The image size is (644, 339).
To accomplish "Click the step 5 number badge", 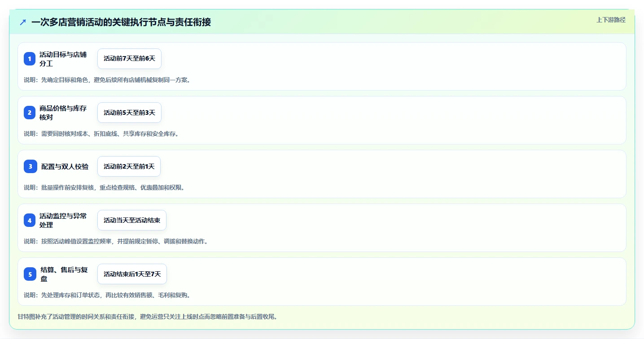I will click(30, 274).
